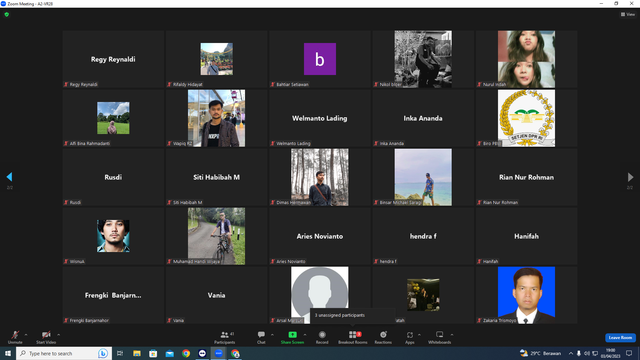Viewport: 640px width, 360px height.
Task: Select Regy Reynaldi's video tile
Action: pyautogui.click(x=113, y=59)
